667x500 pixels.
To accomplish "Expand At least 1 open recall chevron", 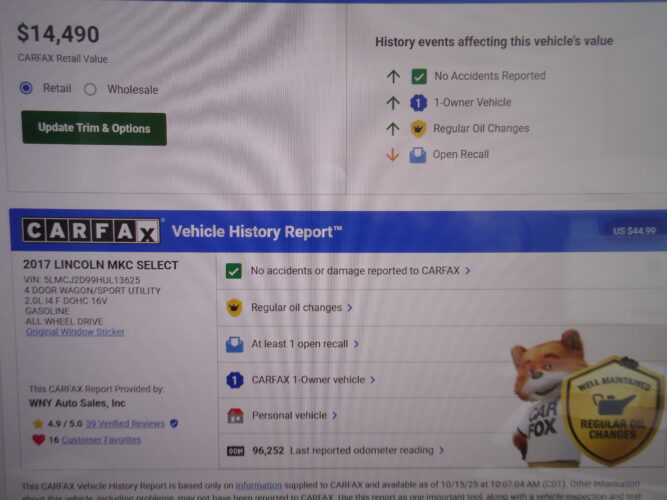I will (x=356, y=343).
